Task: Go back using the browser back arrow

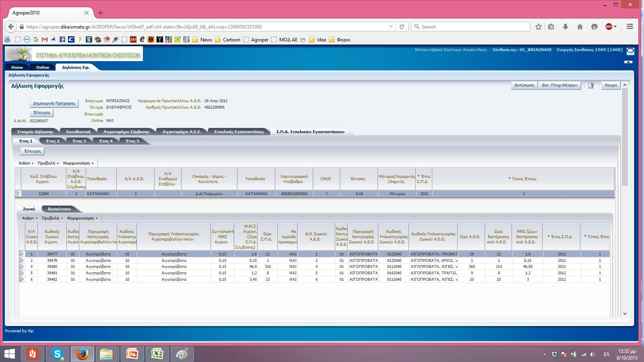Action: pyautogui.click(x=11, y=27)
